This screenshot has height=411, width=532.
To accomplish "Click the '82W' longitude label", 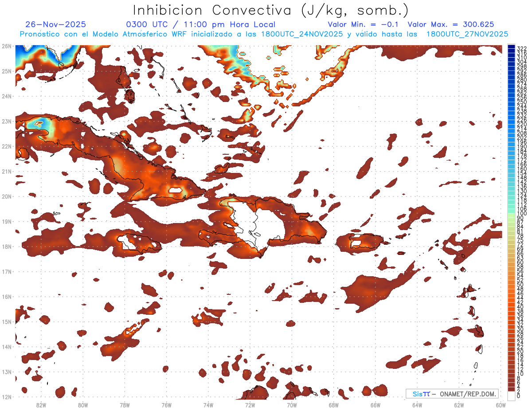I will [41, 405].
